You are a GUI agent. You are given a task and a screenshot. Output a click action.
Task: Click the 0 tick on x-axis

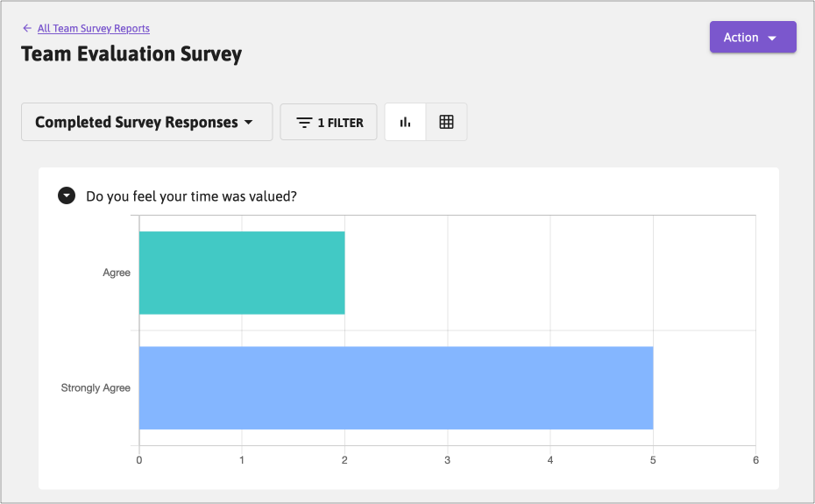click(x=139, y=460)
